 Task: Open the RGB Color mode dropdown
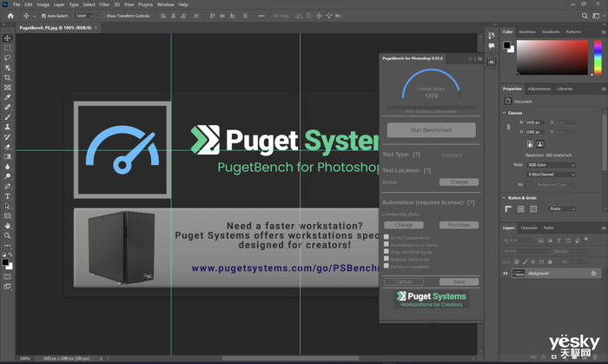pyautogui.click(x=551, y=165)
